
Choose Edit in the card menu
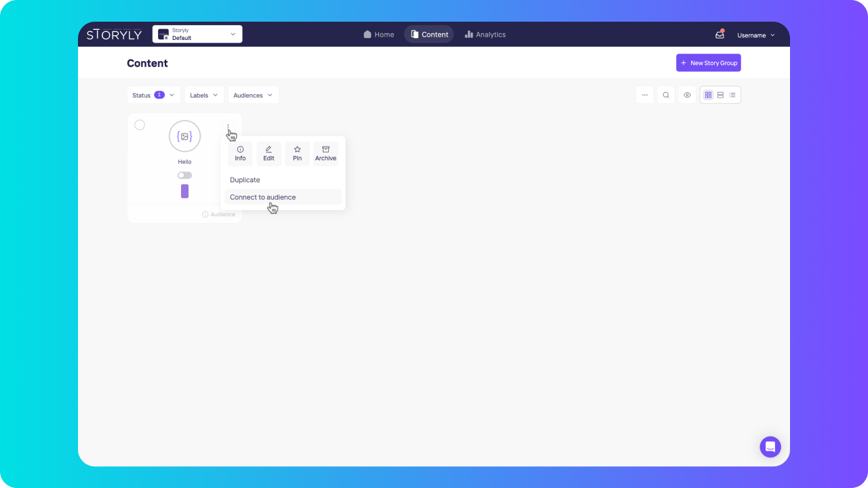point(269,154)
